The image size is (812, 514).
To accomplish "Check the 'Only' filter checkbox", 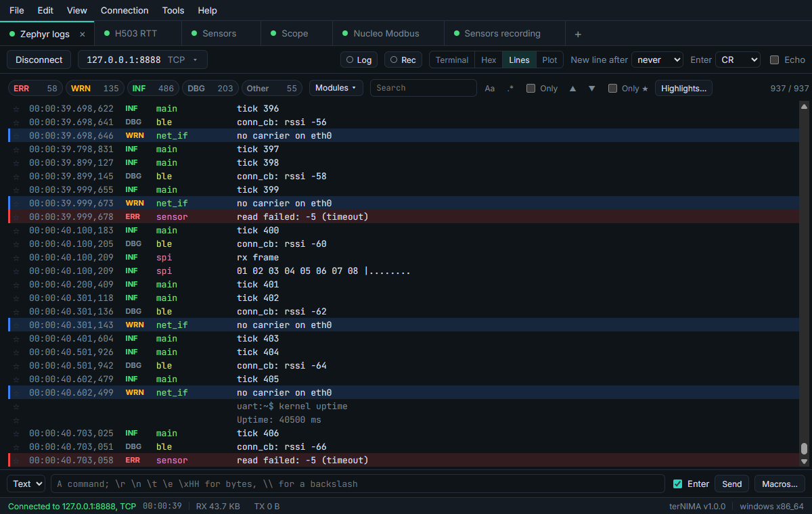I will pyautogui.click(x=531, y=89).
